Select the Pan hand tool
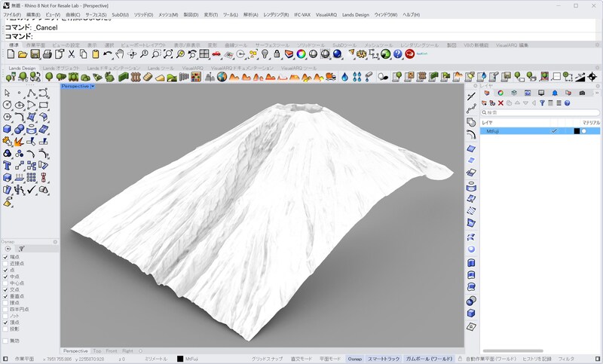This screenshot has width=603, height=364. click(120, 54)
